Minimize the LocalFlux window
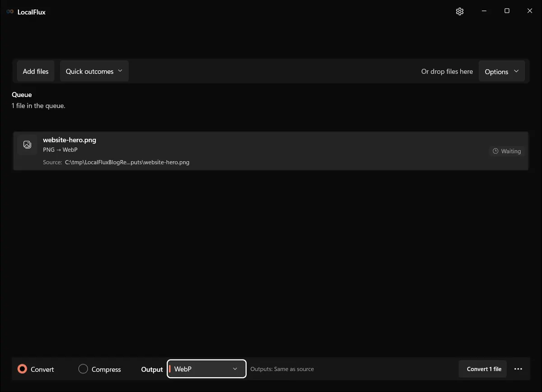This screenshot has width=542, height=392. tap(484, 11)
